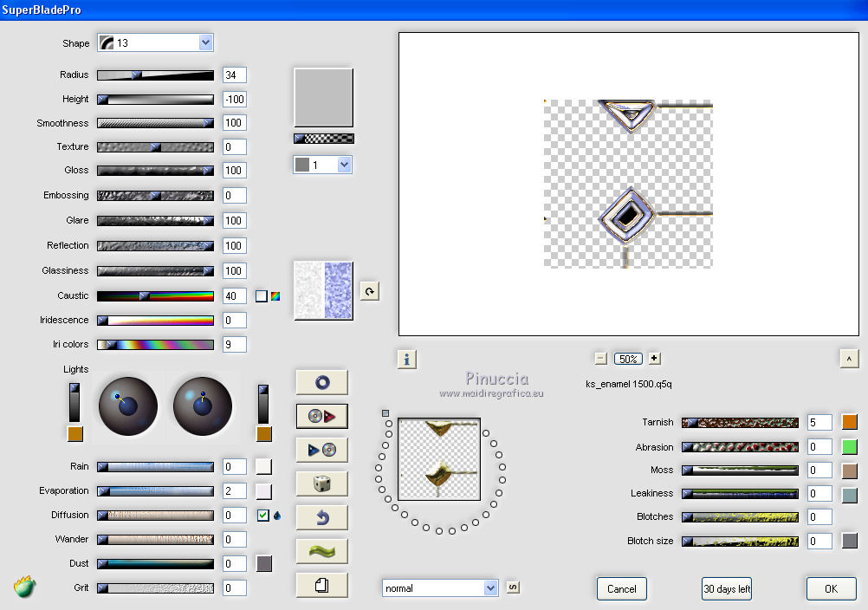The height and width of the screenshot is (610, 868).
Task: Open the Shape dropdown showing 13
Action: click(205, 42)
